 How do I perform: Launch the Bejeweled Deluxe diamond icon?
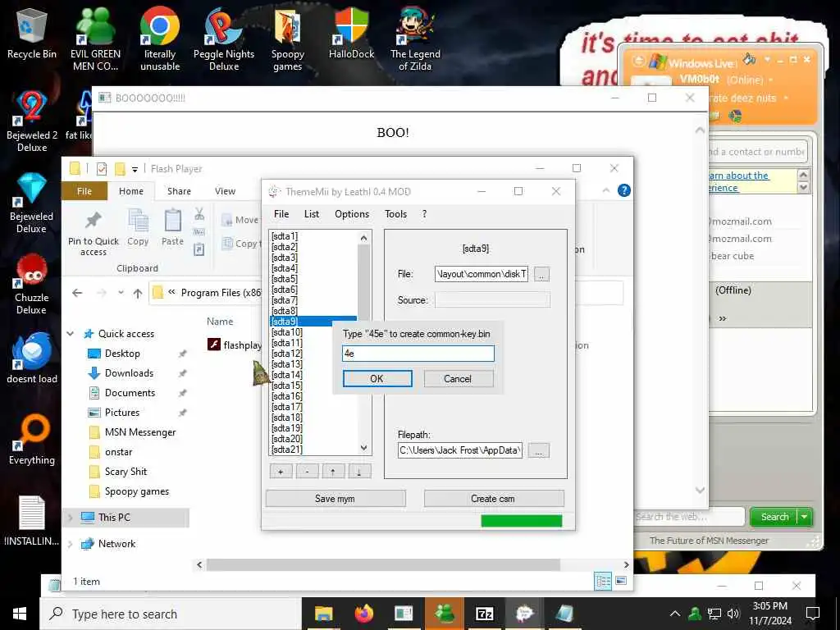coord(32,203)
